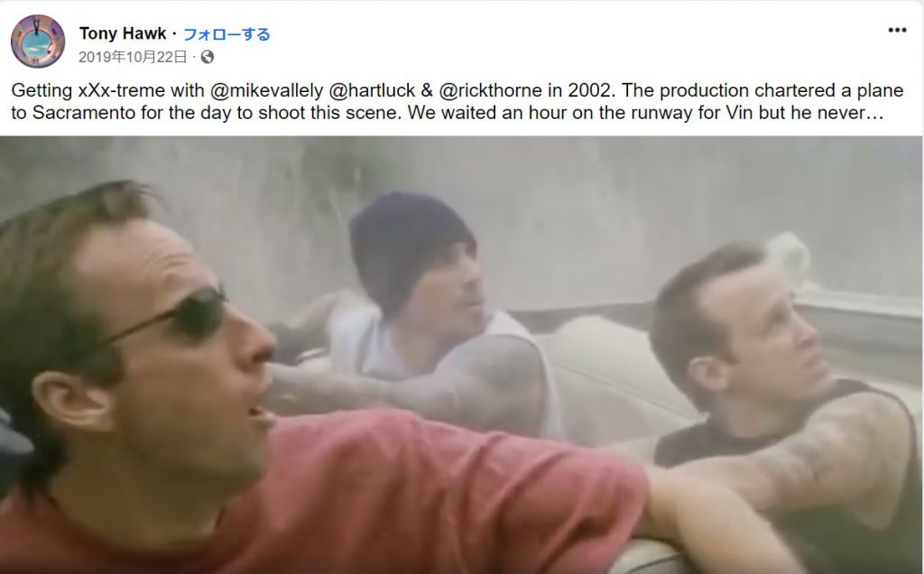Viewport: 924px width, 574px height.
Task: Click the globe public-audience icon
Action: [208, 57]
